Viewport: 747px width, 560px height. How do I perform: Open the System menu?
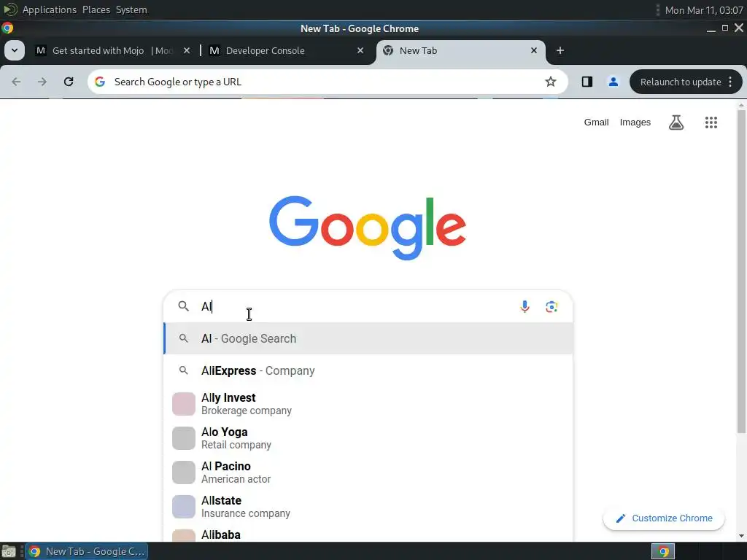pyautogui.click(x=131, y=9)
